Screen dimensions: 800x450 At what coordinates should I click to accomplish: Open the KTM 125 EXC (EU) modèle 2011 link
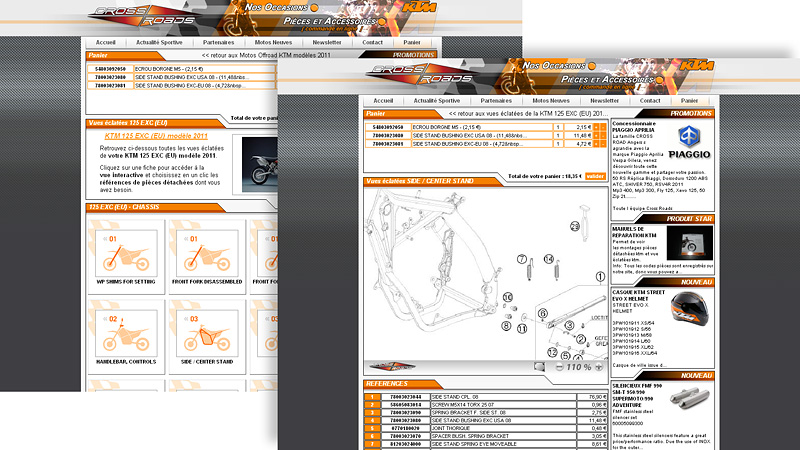coord(156,136)
